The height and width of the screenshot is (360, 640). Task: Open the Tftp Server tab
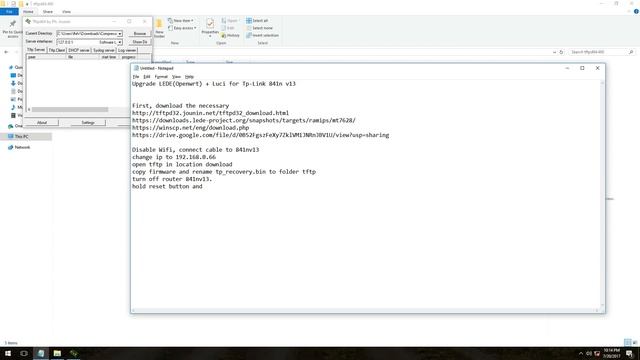pyautogui.click(x=36, y=50)
